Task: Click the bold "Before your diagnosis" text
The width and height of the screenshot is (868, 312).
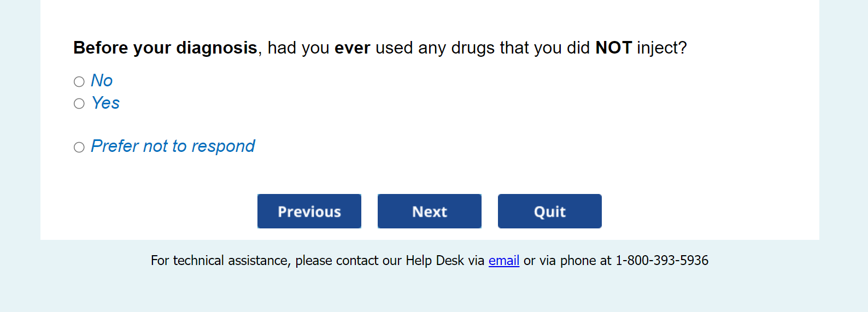Action: click(x=165, y=48)
